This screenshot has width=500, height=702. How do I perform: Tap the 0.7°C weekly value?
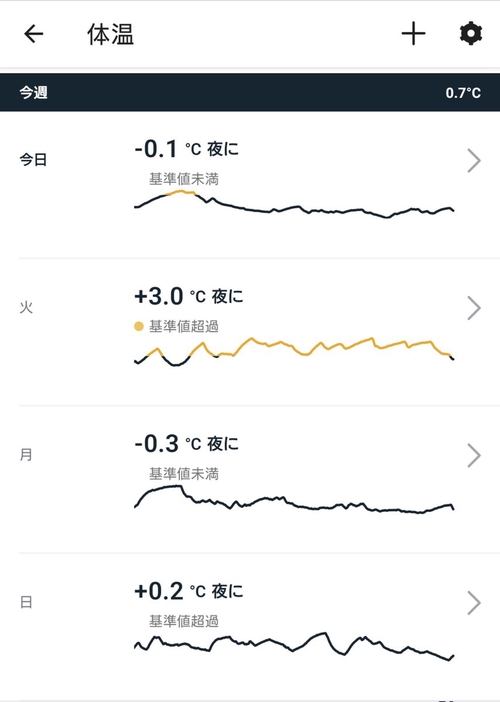(463, 93)
